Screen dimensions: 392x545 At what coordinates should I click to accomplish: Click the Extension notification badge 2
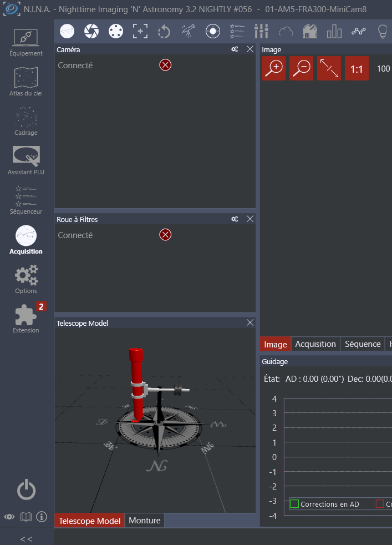42,306
